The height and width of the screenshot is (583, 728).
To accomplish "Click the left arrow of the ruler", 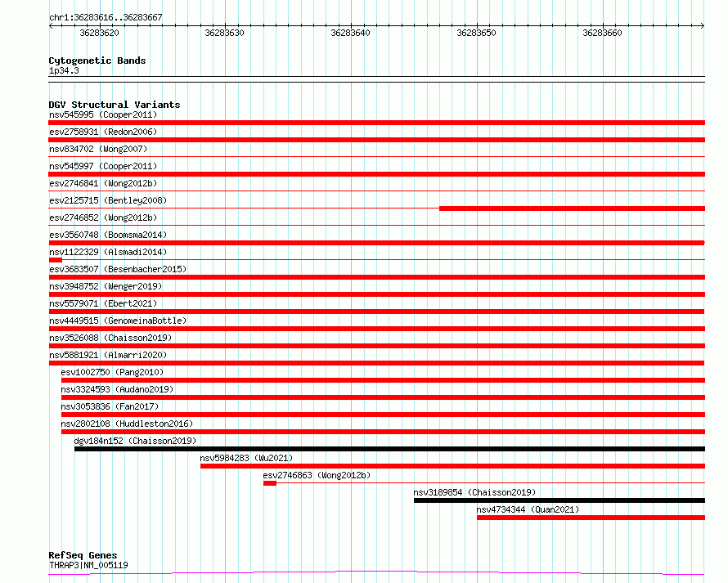I will pyautogui.click(x=51, y=26).
